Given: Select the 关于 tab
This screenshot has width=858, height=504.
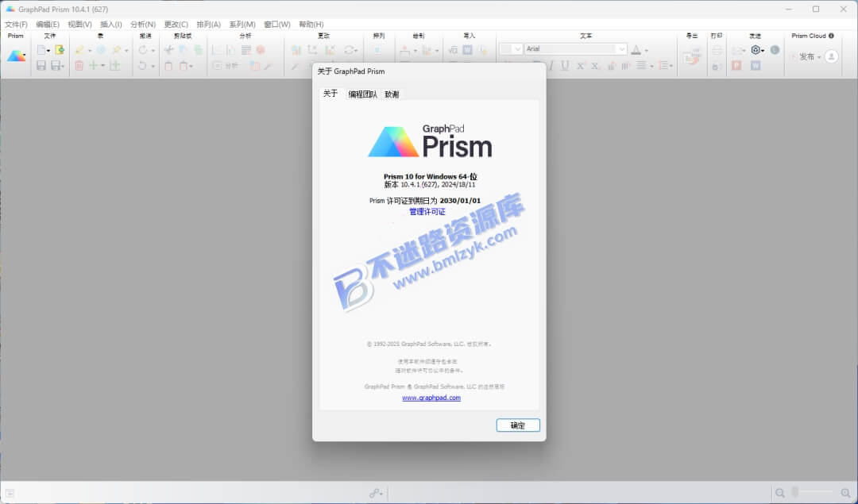Looking at the screenshot, I should tap(330, 94).
